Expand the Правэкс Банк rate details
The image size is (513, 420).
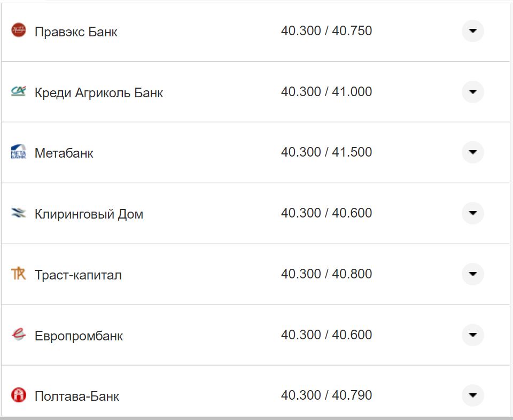point(472,31)
